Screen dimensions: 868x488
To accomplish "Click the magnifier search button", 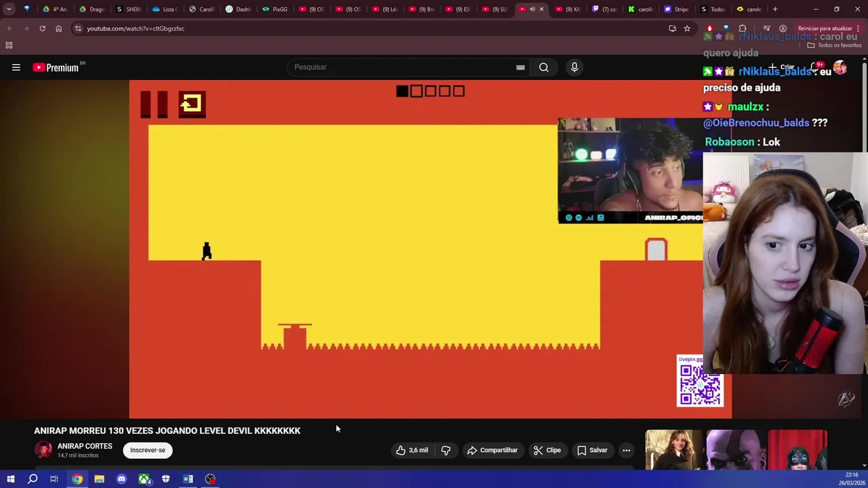I will pos(544,67).
